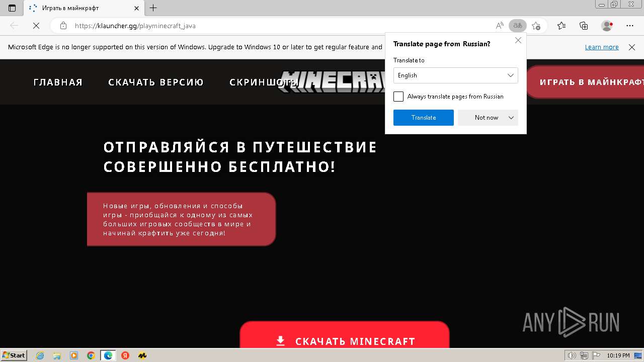Stop loading the page
The width and height of the screenshot is (644, 362).
tap(36, 26)
